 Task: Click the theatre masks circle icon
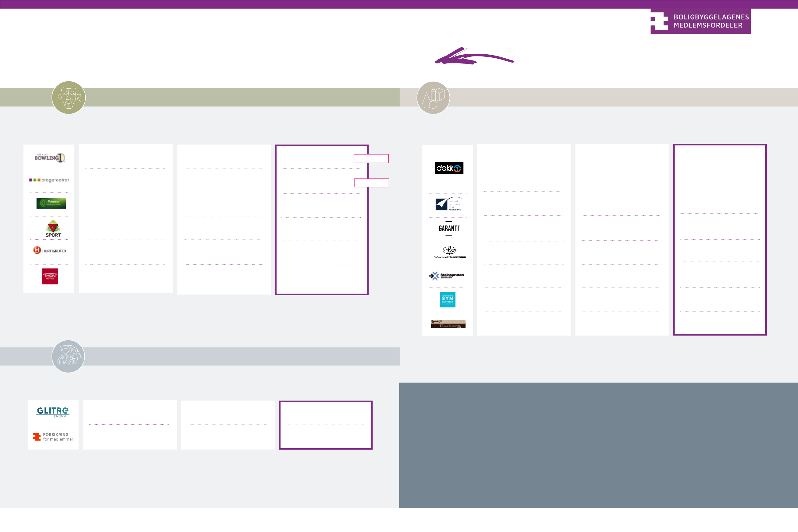pyautogui.click(x=68, y=98)
